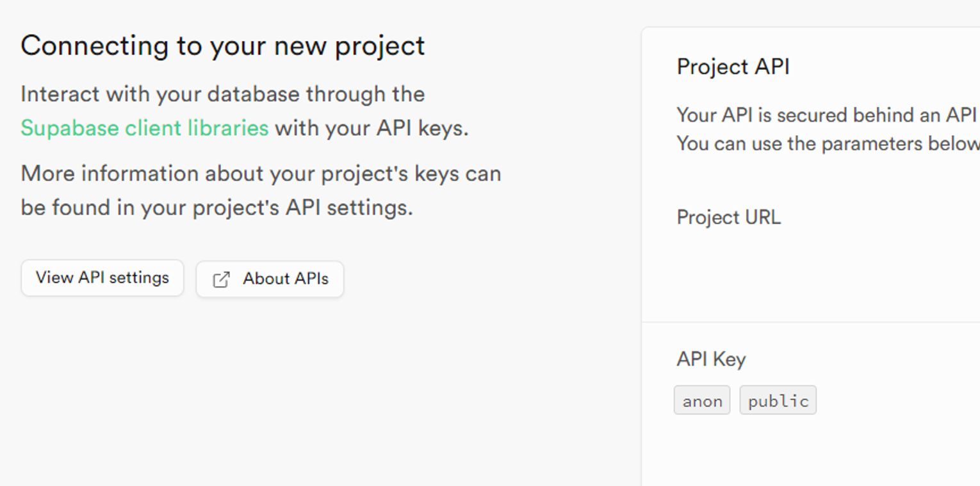The width and height of the screenshot is (980, 486).
Task: Select the public key tag
Action: (x=778, y=401)
